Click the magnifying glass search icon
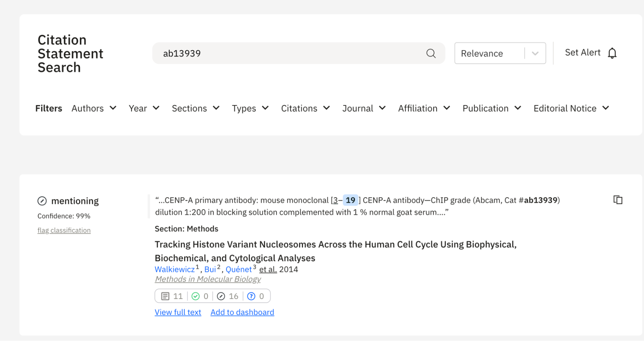 click(431, 53)
